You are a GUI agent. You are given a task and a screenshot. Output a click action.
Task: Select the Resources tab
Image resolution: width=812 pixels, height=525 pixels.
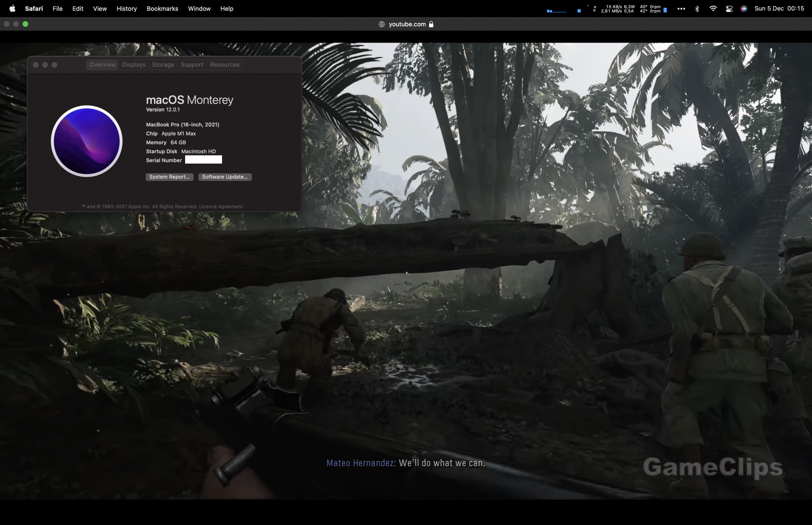point(225,65)
